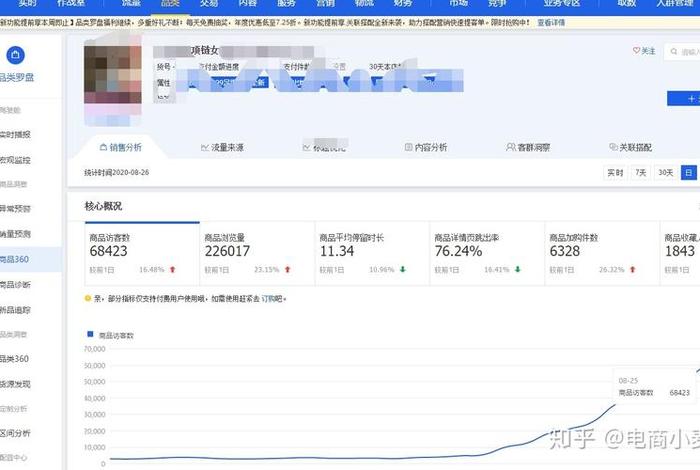Open 配置中心 in the sidebar
This screenshot has width=700, height=470.
tap(14, 458)
